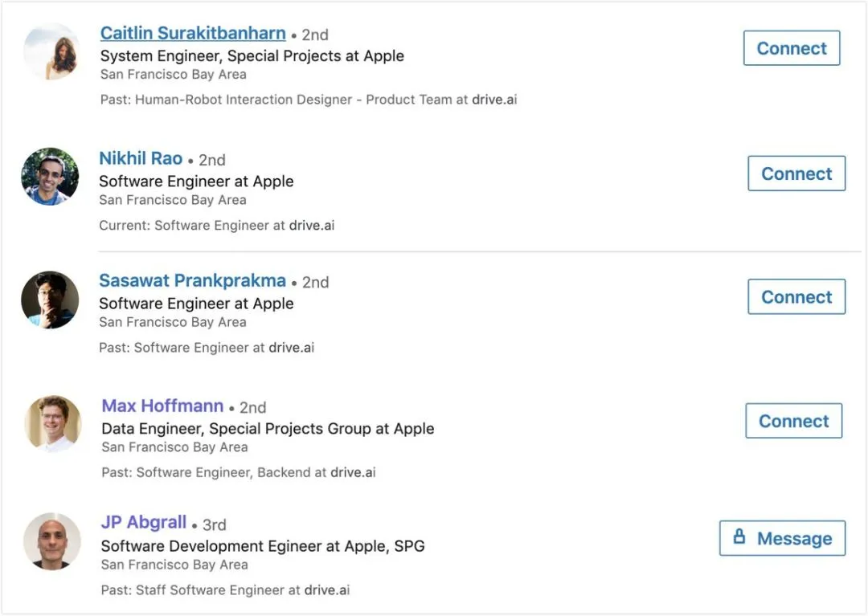Select 'System Engineer, Special Projects at Apple' text
868x616 pixels.
click(252, 56)
